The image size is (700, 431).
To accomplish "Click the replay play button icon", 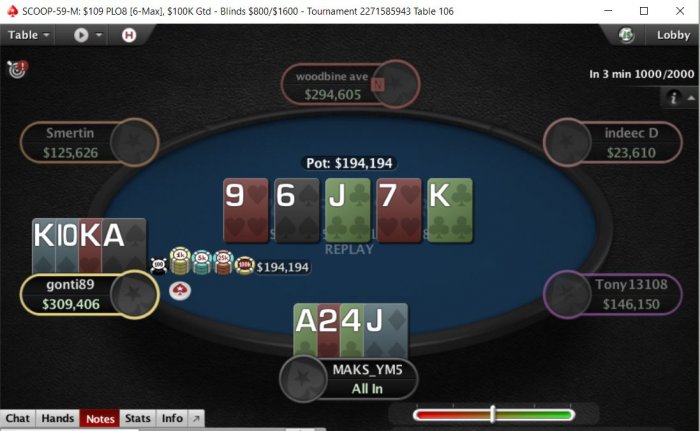I will [x=81, y=35].
